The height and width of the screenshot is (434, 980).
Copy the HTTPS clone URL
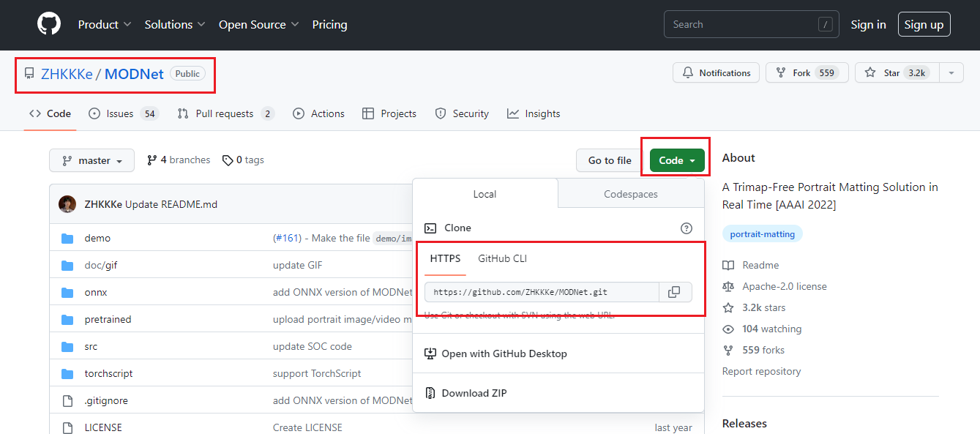coord(675,292)
